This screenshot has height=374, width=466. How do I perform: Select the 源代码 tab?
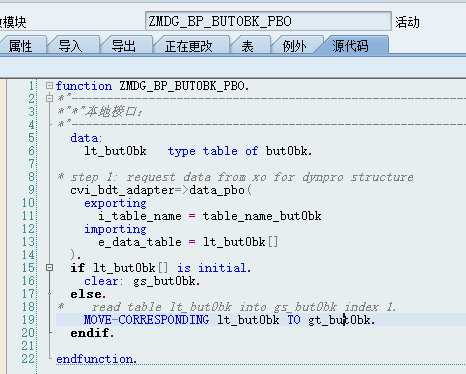[x=351, y=45]
